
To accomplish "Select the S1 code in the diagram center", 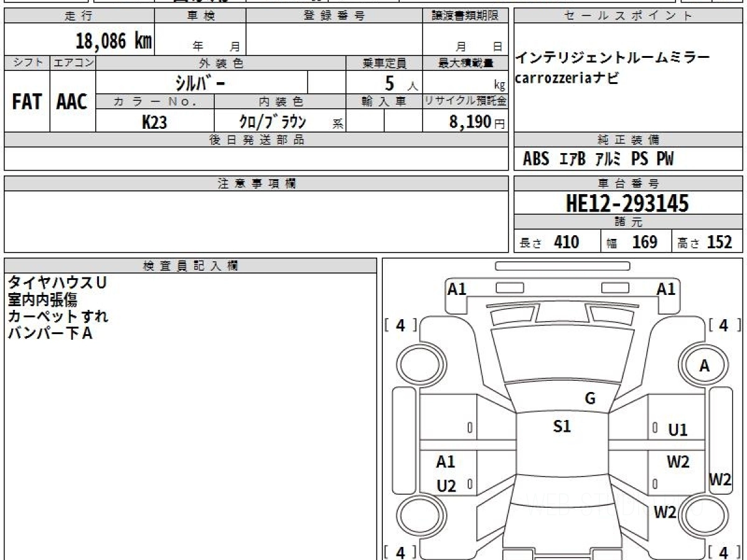I will (561, 426).
